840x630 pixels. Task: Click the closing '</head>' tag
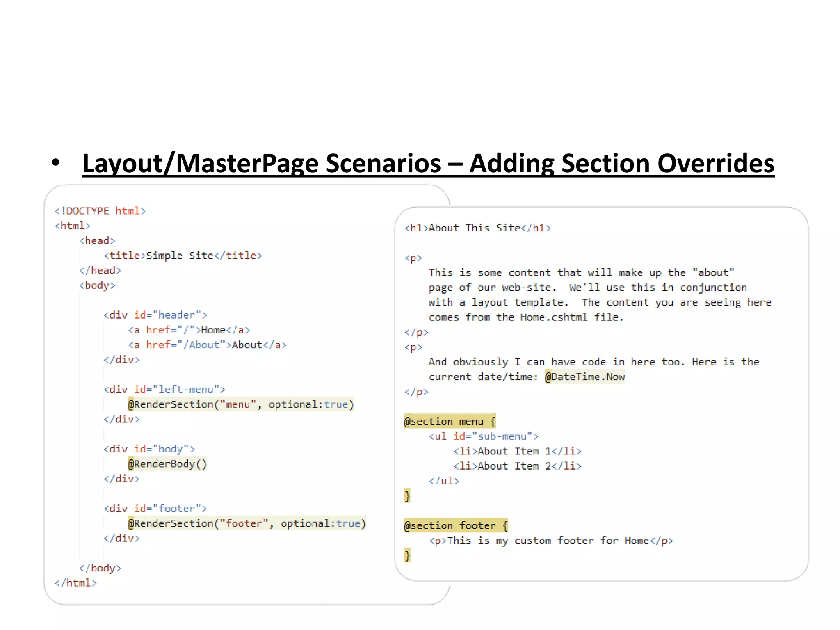(100, 271)
